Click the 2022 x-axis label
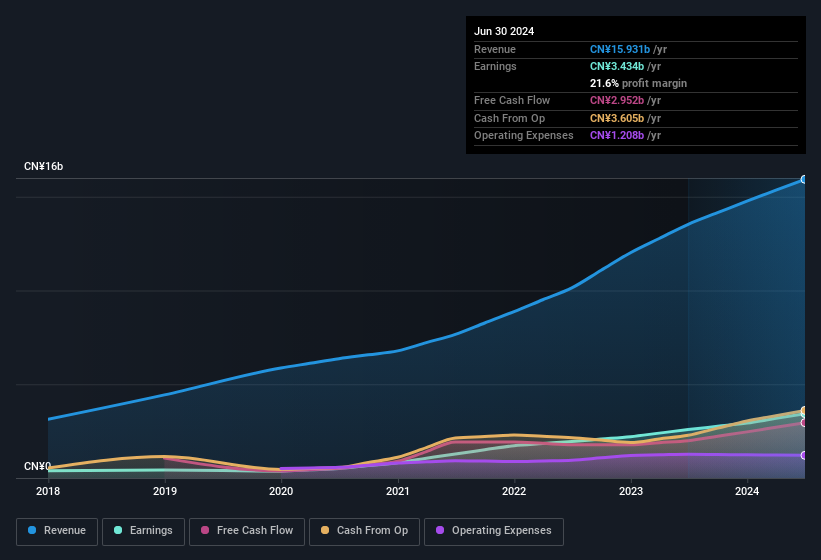Screen dimensions: 821x560 [514, 491]
